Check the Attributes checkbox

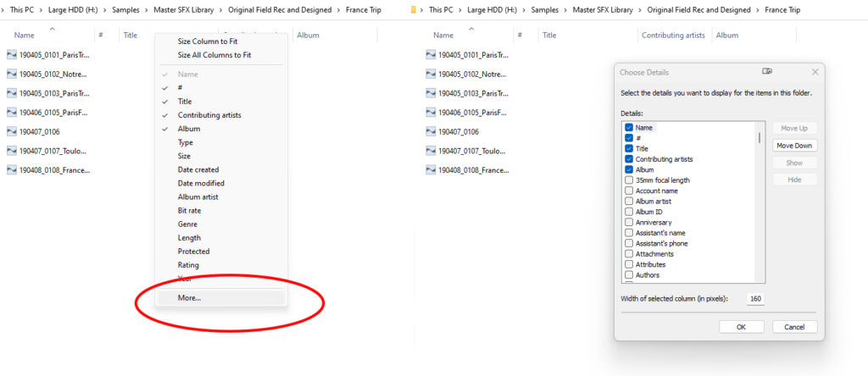click(x=629, y=264)
